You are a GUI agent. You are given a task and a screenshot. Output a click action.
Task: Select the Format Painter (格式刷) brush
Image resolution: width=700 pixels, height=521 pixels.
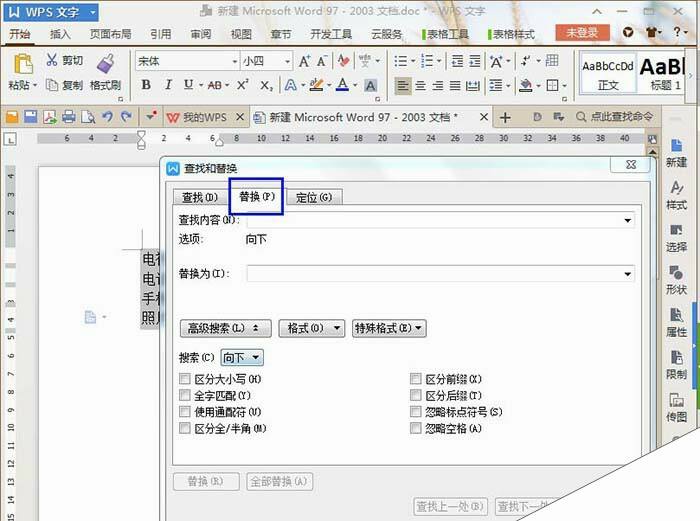[106, 63]
